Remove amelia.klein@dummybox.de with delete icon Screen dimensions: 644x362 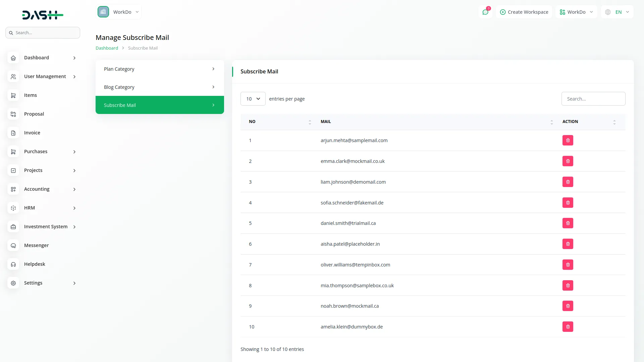click(x=568, y=327)
